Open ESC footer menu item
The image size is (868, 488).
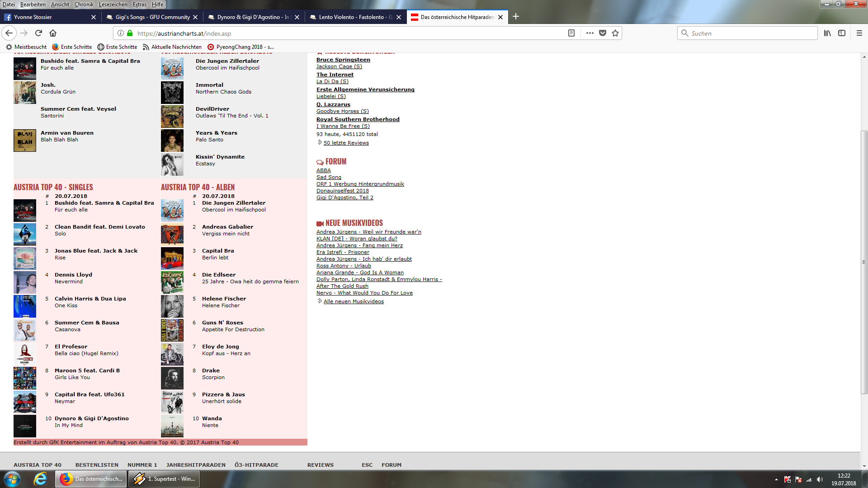367,465
